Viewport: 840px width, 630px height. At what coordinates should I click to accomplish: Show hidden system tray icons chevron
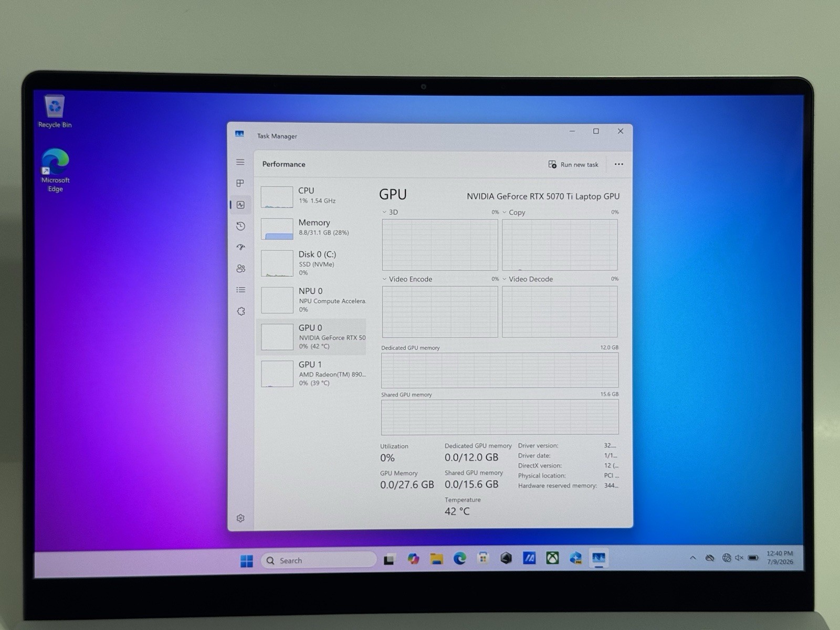pos(692,558)
